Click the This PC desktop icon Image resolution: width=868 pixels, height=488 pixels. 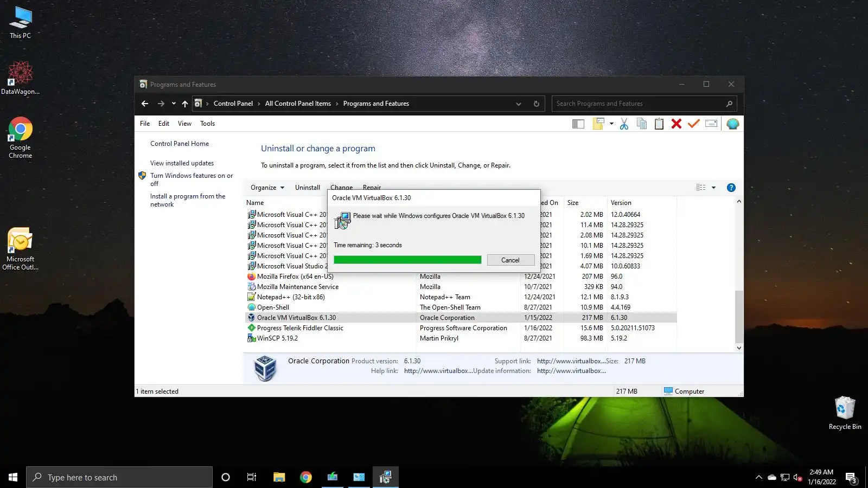coord(21,23)
